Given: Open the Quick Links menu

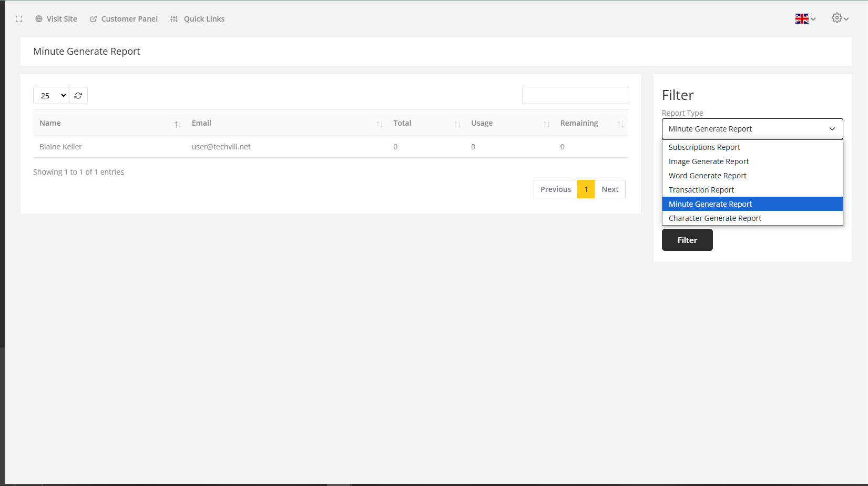Looking at the screenshot, I should click(x=198, y=19).
